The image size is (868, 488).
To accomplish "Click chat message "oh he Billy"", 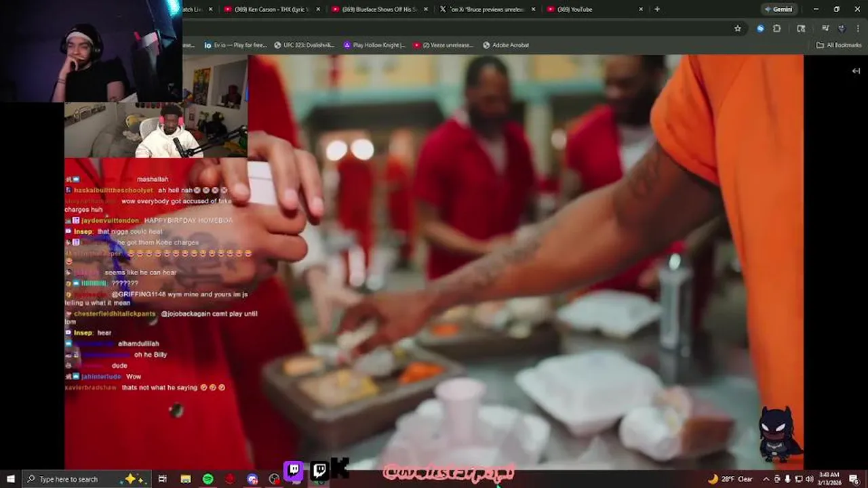I will click(151, 355).
